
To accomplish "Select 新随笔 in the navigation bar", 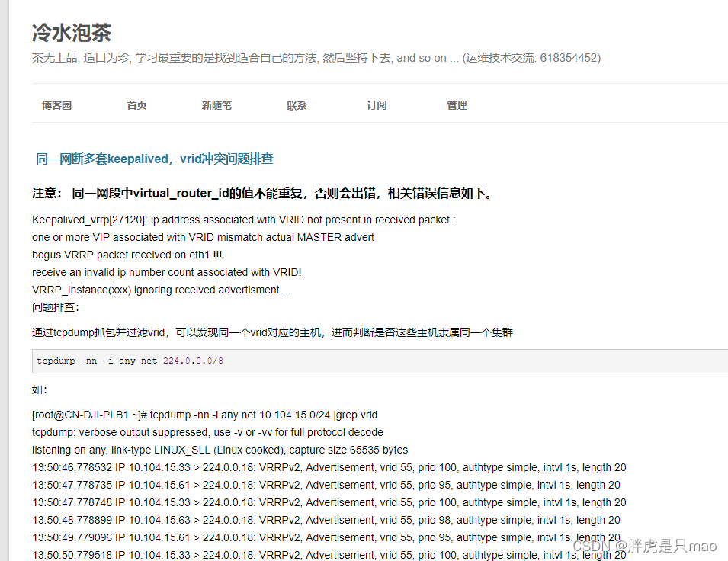I will pos(216,105).
